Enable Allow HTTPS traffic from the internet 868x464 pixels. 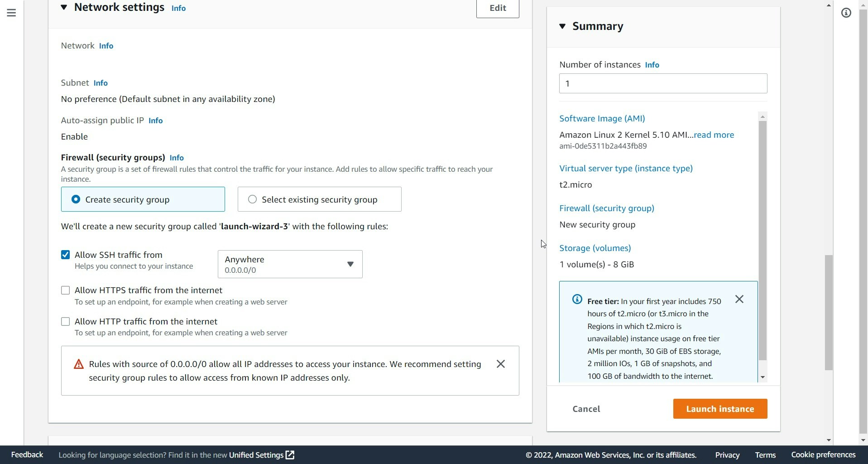tap(65, 290)
